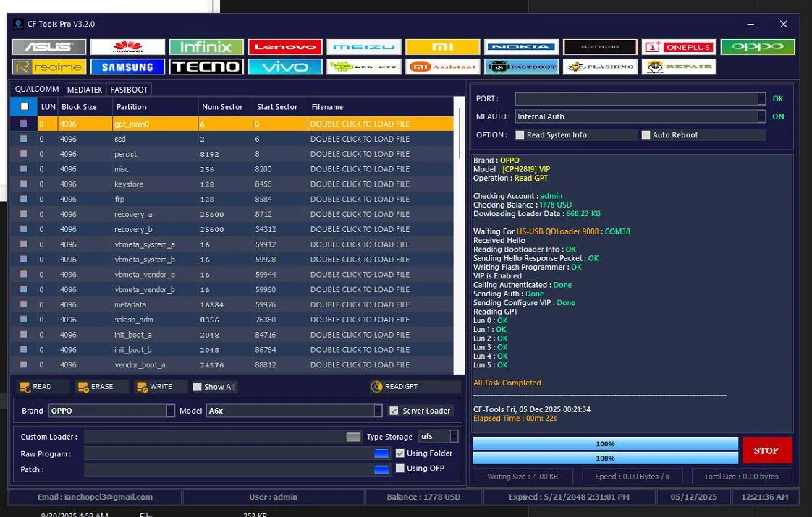The image size is (812, 517).
Task: Click the Custom Loader path field
Action: pyautogui.click(x=215, y=437)
